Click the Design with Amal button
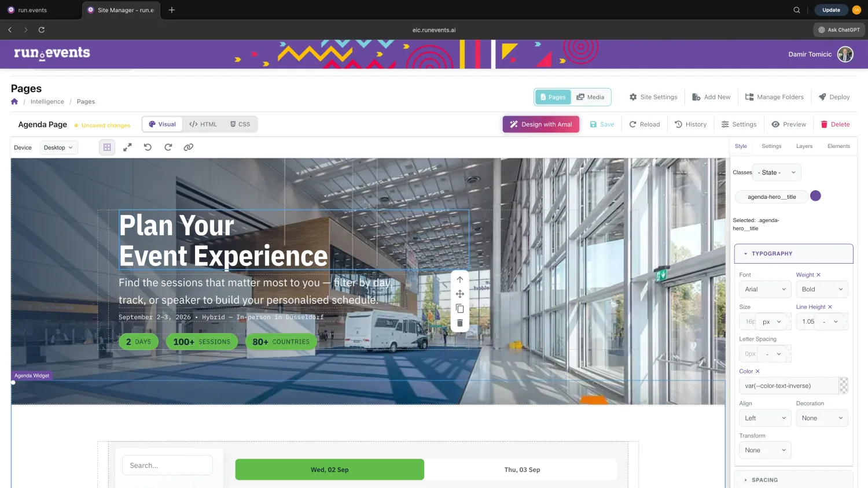The image size is (868, 488). click(541, 124)
